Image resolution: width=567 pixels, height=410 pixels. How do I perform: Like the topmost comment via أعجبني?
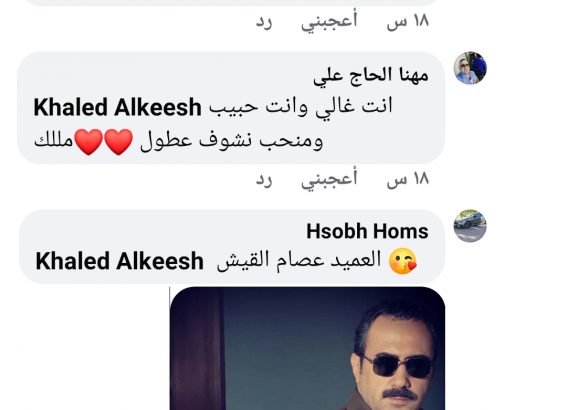point(329,21)
